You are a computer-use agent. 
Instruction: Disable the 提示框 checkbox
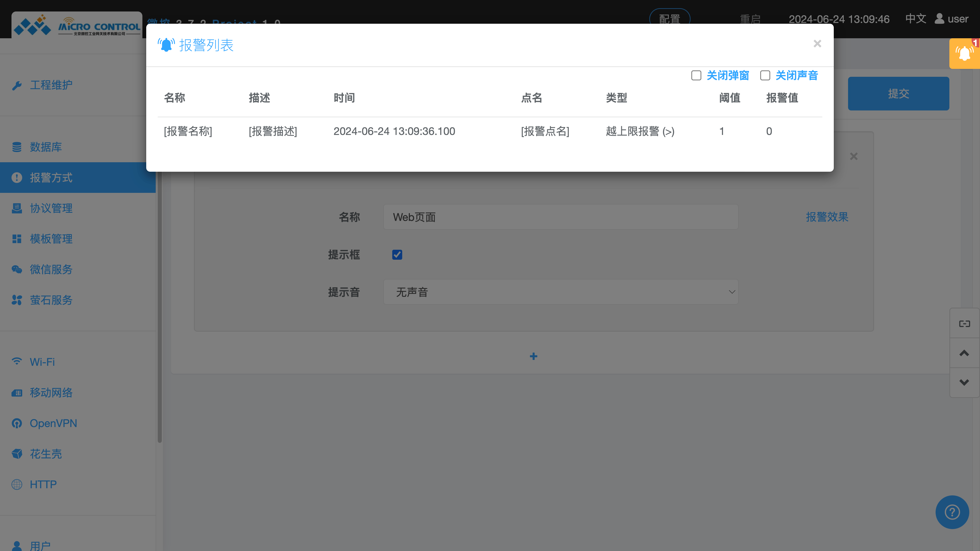pyautogui.click(x=397, y=255)
